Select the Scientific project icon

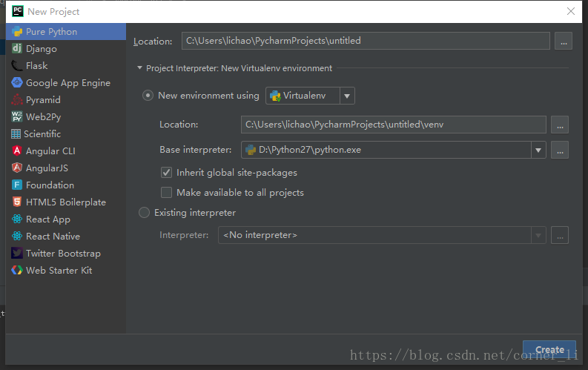(16, 133)
